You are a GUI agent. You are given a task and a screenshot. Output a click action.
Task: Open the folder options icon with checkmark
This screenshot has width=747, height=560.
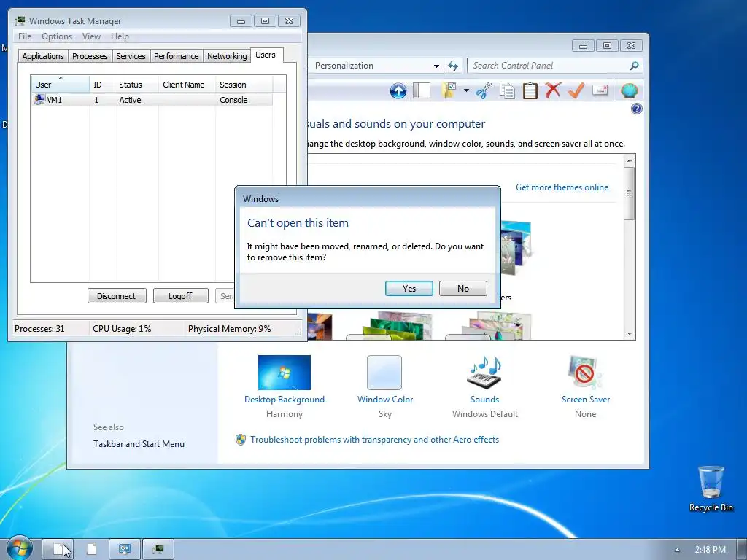point(449,90)
